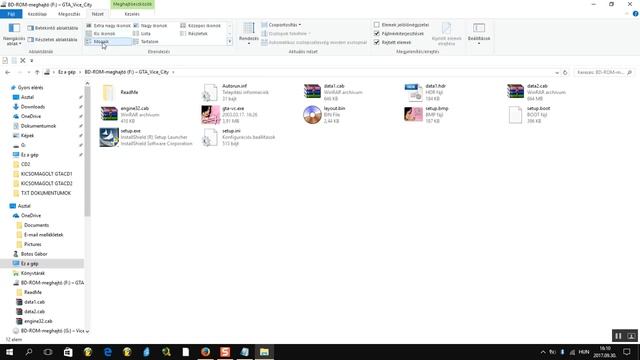Choose Lista layout option

142,33
